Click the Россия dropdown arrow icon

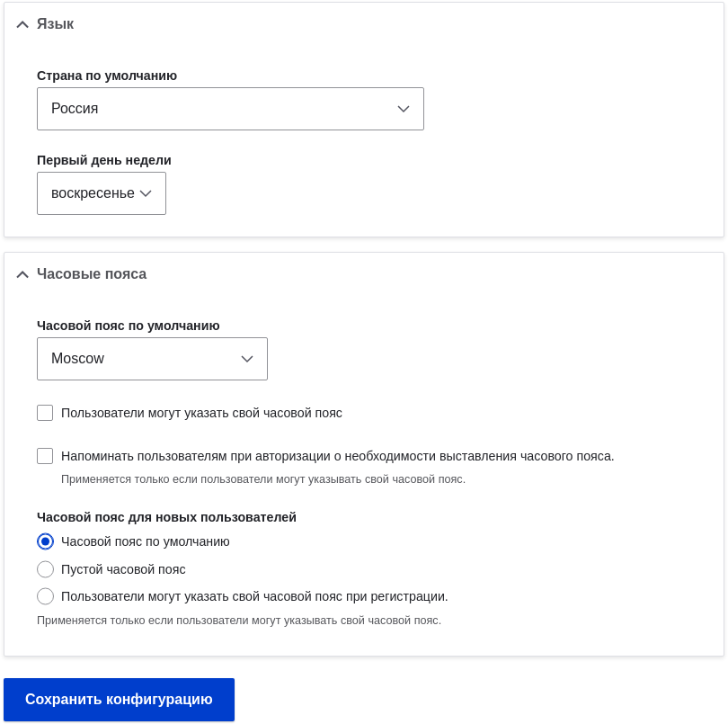click(x=404, y=109)
